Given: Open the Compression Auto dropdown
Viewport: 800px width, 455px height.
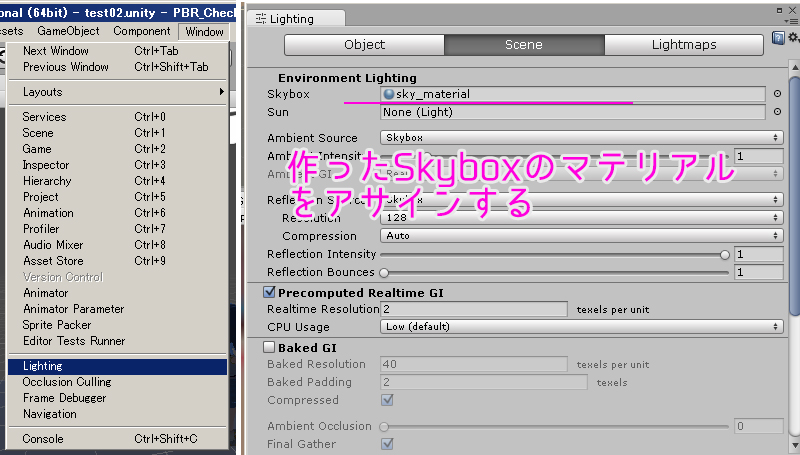Looking at the screenshot, I should 582,236.
